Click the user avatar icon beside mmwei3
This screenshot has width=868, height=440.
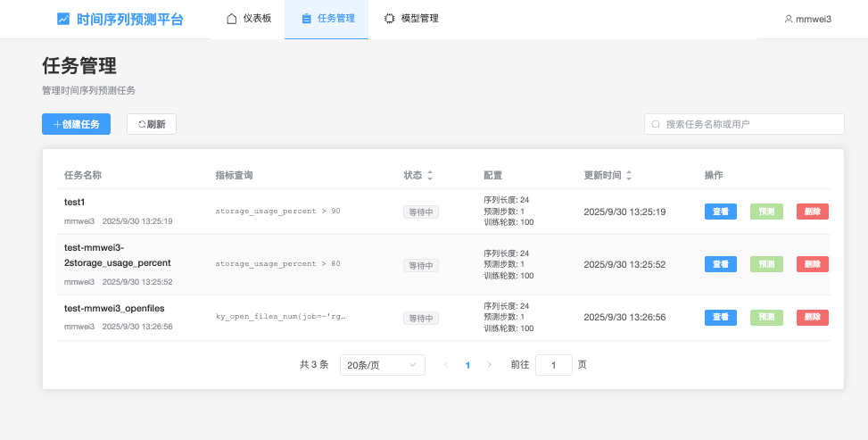(789, 19)
